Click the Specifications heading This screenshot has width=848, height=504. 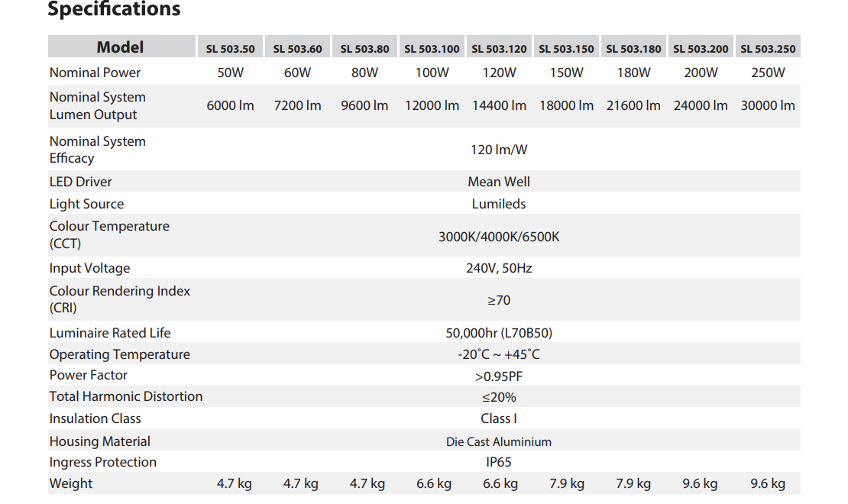tap(114, 10)
